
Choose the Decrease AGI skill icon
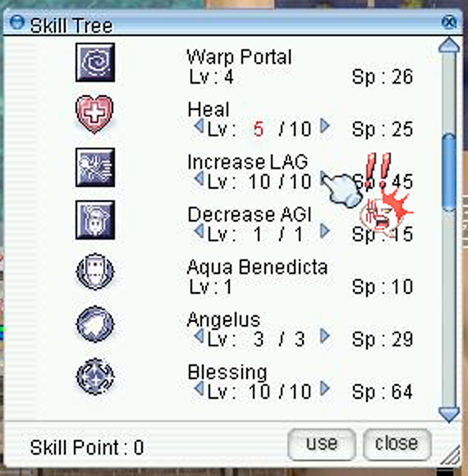click(x=95, y=220)
